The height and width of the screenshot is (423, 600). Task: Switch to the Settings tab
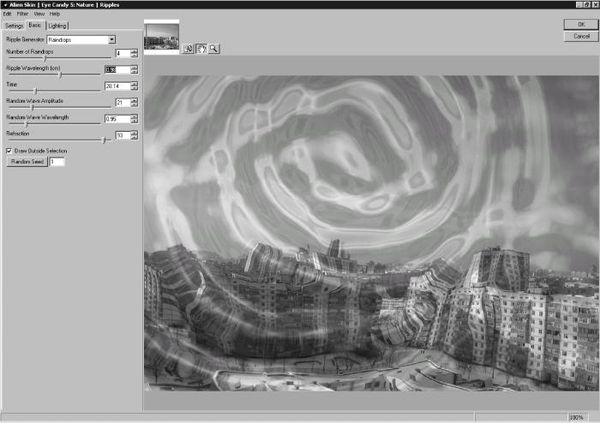tap(14, 26)
